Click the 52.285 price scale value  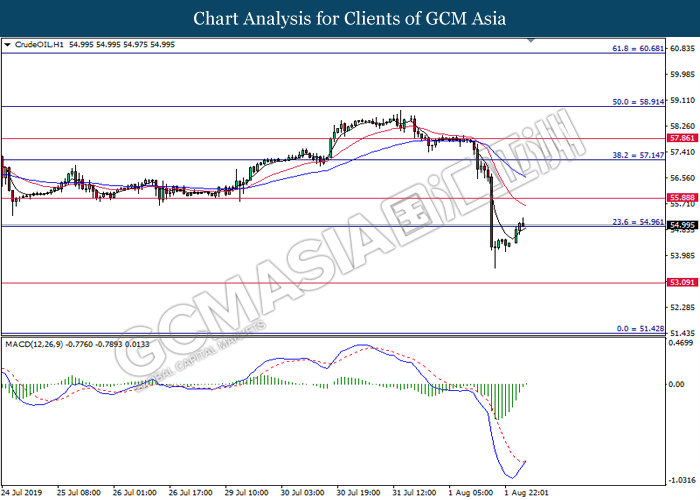tap(683, 307)
